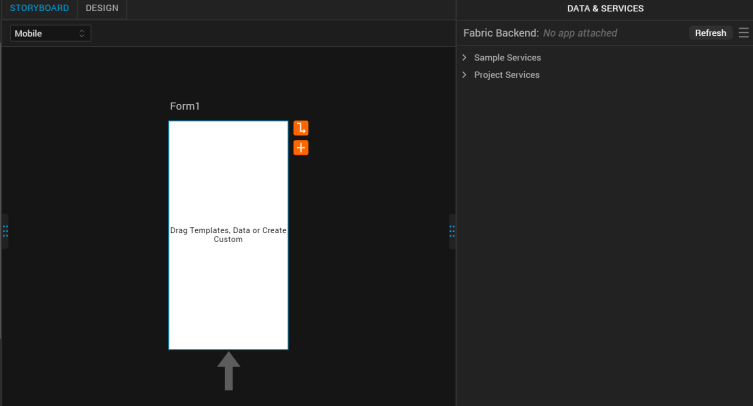Viewport: 753px width, 406px height.
Task: Click the Data & Services panel header
Action: point(605,9)
